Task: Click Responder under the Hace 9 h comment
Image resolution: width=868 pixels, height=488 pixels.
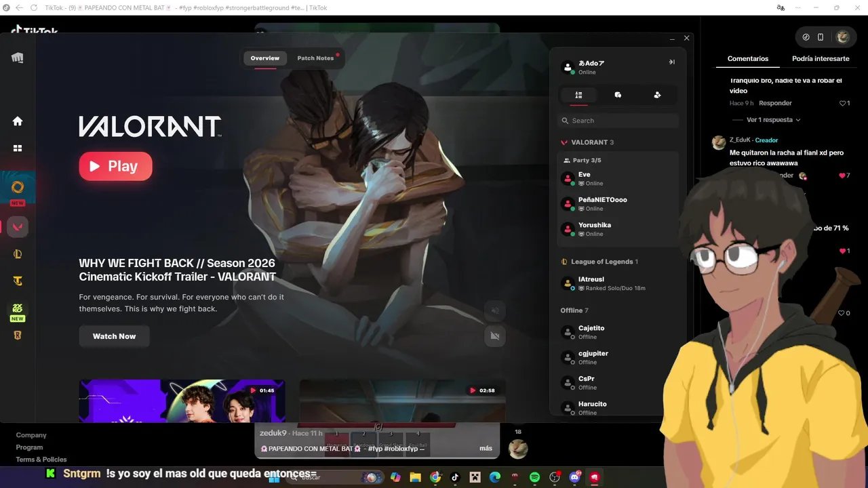Action: pyautogui.click(x=775, y=103)
